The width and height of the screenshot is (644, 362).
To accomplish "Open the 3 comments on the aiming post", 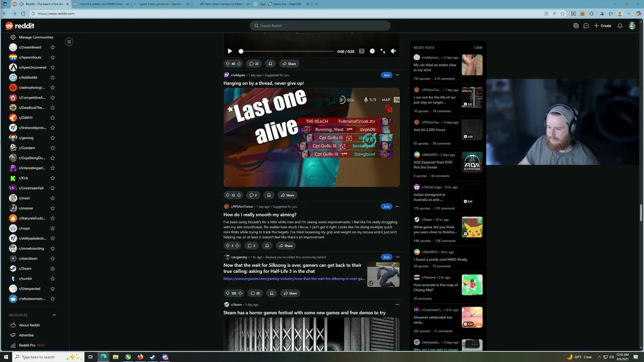I will [252, 246].
